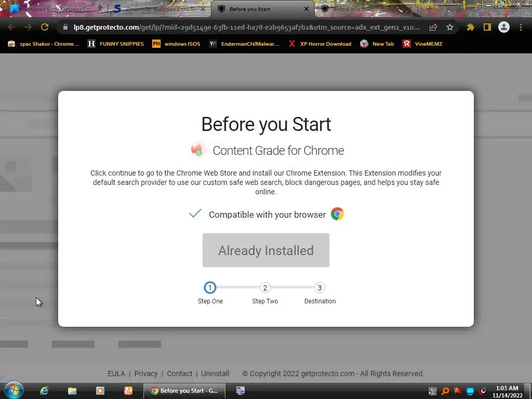Image resolution: width=532 pixels, height=399 pixels.
Task: Click the checkered tray icon
Action: point(433,391)
